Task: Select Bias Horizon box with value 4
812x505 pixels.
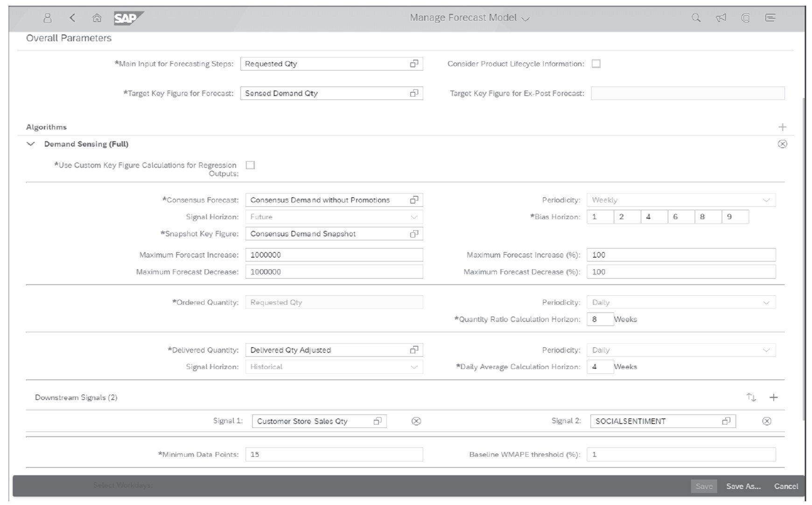Action: [x=654, y=217]
